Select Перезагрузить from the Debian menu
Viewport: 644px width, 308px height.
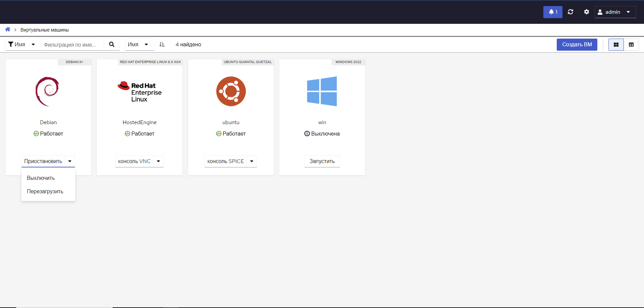45,192
